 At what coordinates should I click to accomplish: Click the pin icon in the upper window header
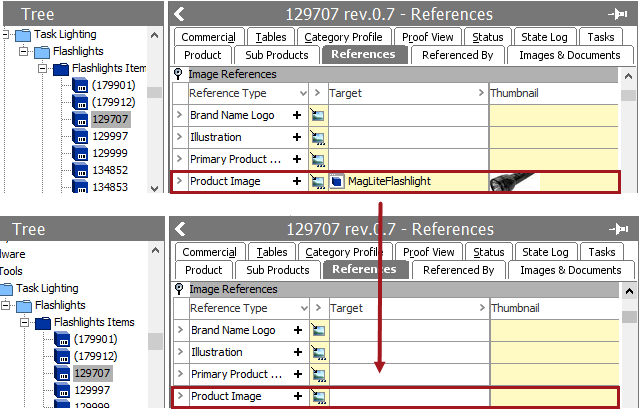point(617,14)
